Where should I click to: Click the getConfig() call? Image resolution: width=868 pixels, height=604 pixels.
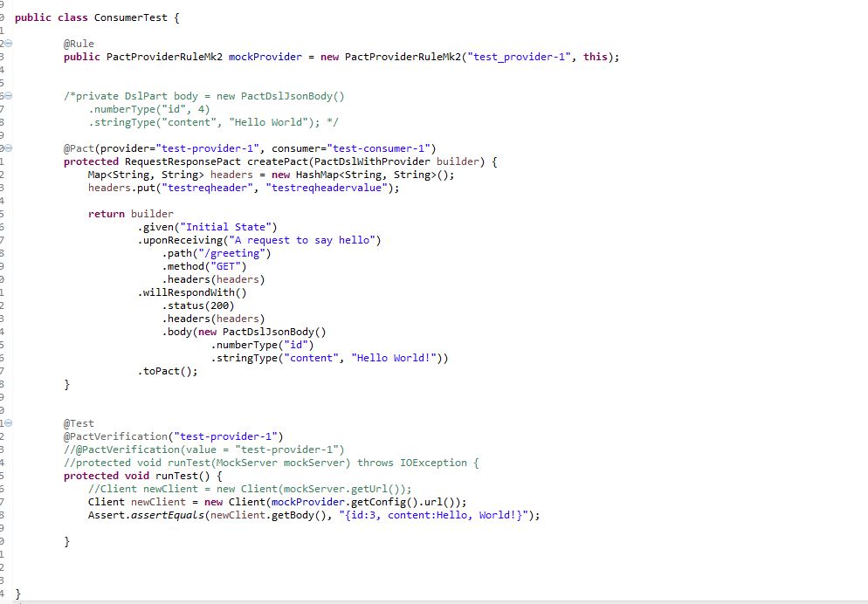tap(385, 502)
